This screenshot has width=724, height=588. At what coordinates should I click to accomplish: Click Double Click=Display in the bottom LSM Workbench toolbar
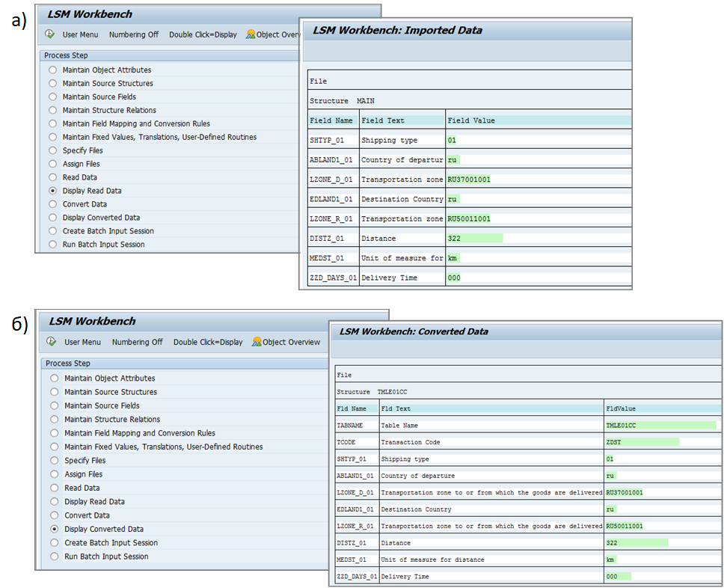(x=208, y=343)
